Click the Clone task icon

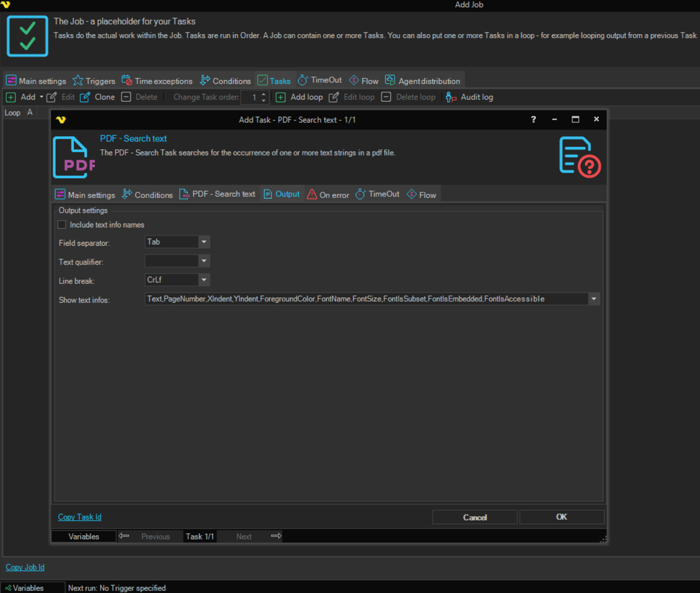[85, 97]
